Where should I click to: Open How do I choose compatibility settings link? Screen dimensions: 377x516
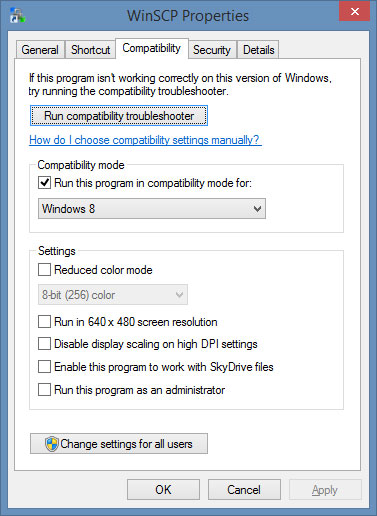pos(145,140)
